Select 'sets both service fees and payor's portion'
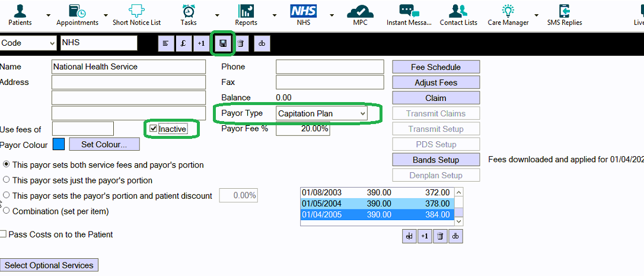This screenshot has height=276, width=644. (x=6, y=164)
